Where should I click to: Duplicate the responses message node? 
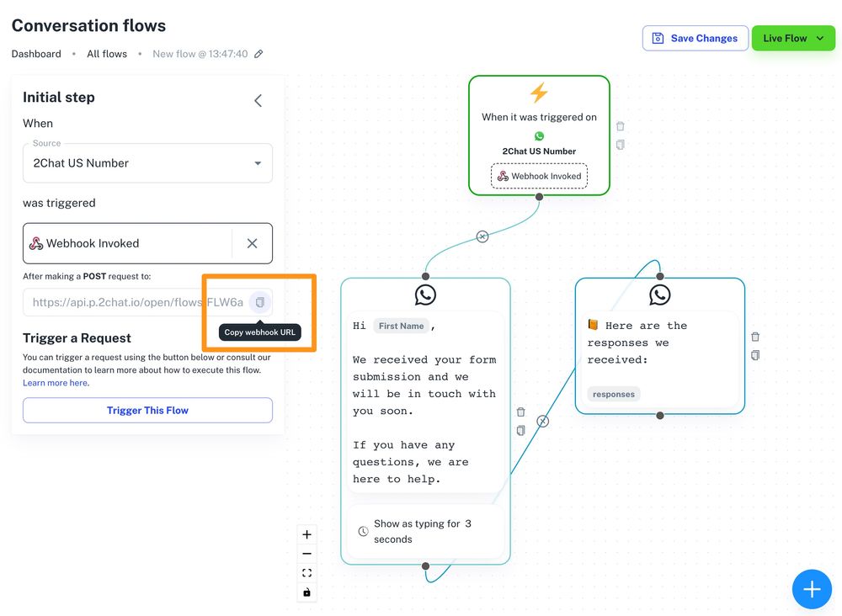(755, 355)
